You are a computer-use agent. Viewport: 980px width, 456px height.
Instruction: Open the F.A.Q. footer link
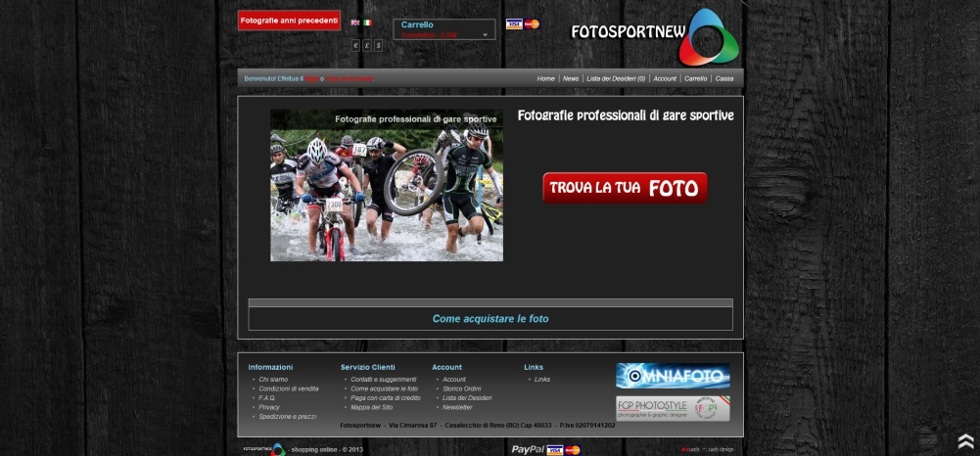coord(267,398)
